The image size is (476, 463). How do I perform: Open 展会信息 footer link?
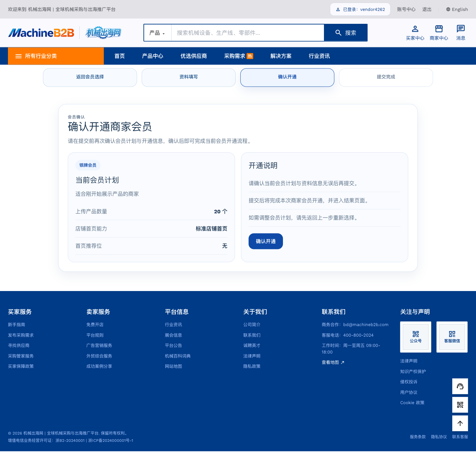click(174, 335)
